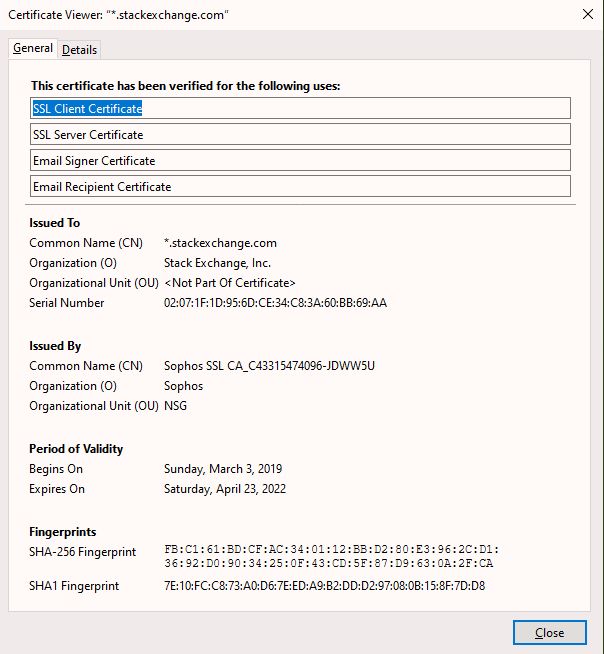
Task: Click the Begins On label
Action: [x=56, y=469]
